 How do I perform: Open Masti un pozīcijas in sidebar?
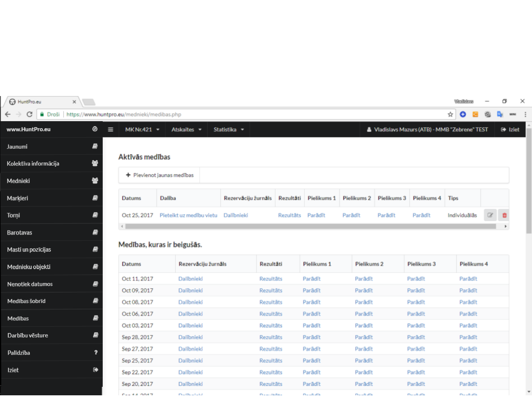[52, 250]
